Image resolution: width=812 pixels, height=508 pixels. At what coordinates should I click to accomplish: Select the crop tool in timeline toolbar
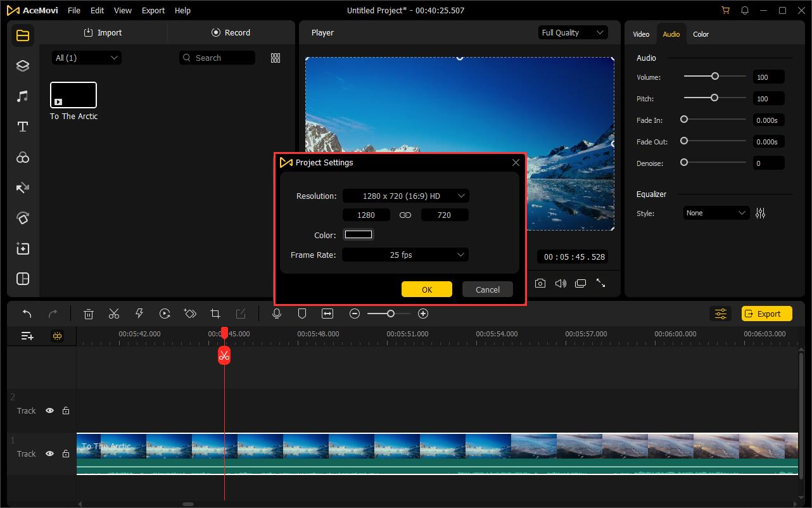pyautogui.click(x=215, y=314)
